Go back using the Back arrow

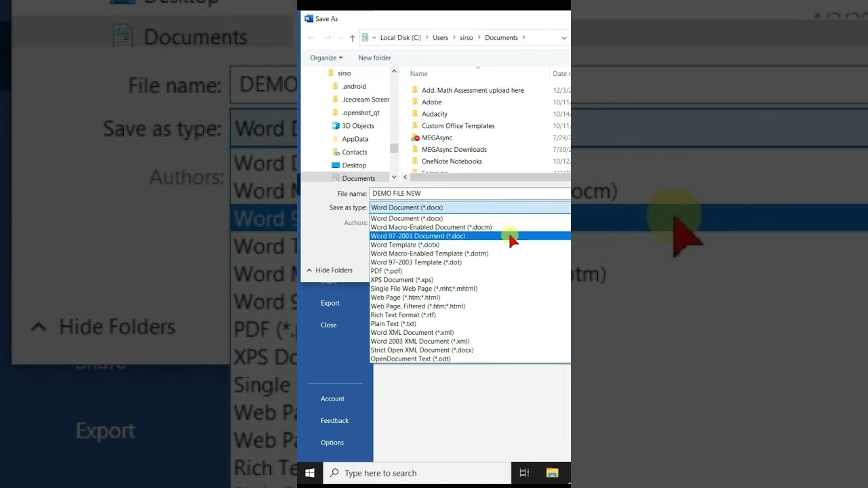pyautogui.click(x=311, y=38)
